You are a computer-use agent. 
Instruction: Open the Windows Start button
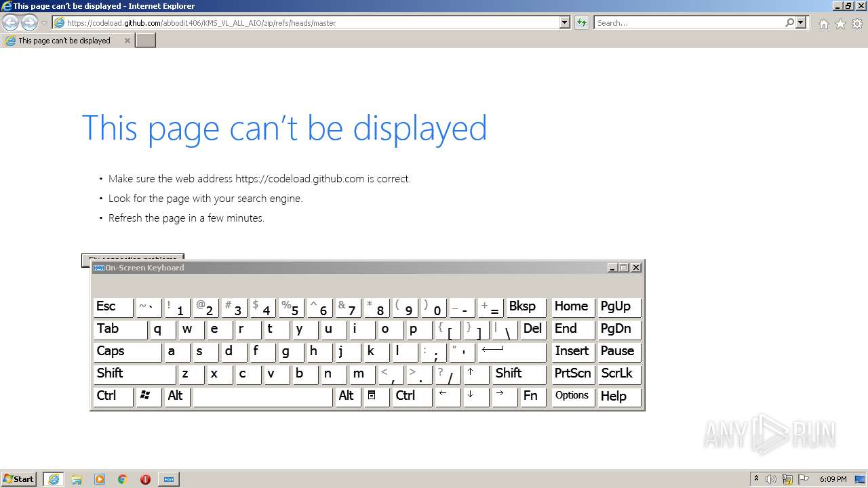click(18, 479)
